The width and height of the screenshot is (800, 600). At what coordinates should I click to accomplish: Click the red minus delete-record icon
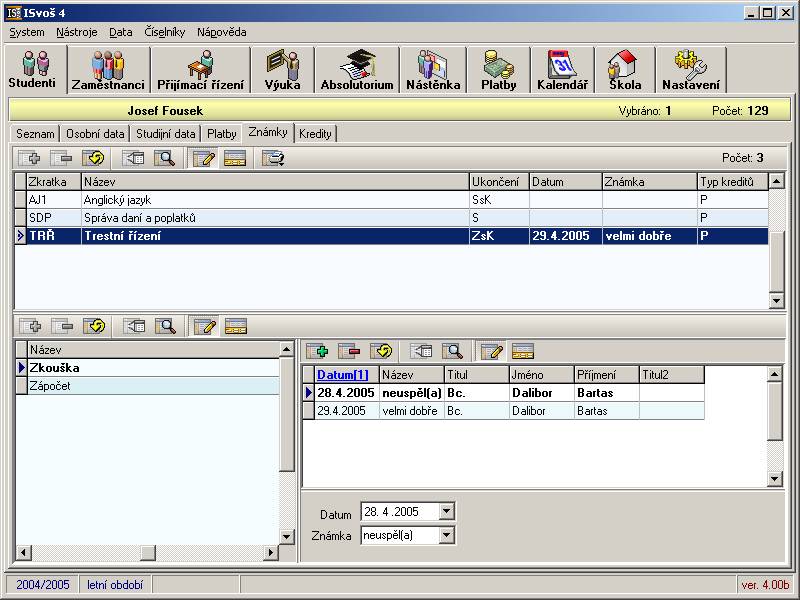coord(348,351)
